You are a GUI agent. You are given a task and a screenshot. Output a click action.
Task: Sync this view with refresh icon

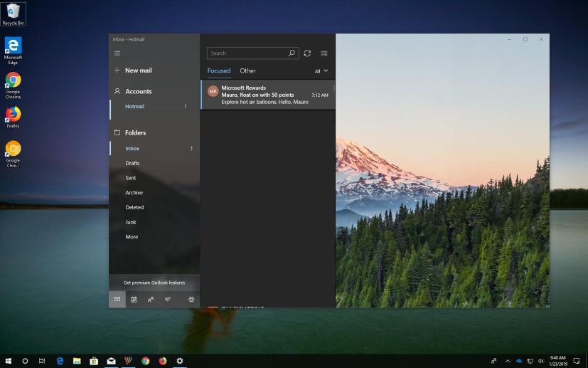307,53
